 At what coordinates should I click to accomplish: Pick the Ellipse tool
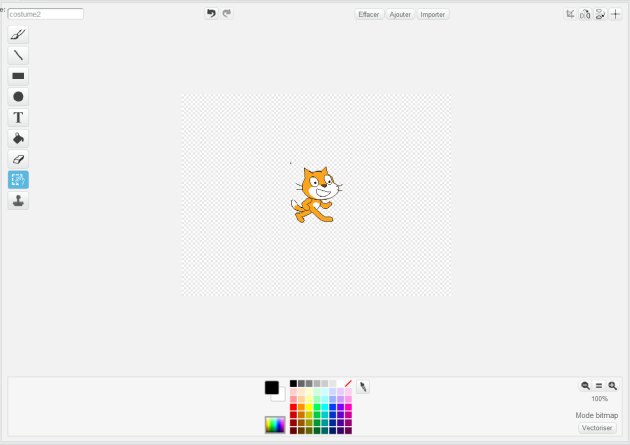point(18,97)
